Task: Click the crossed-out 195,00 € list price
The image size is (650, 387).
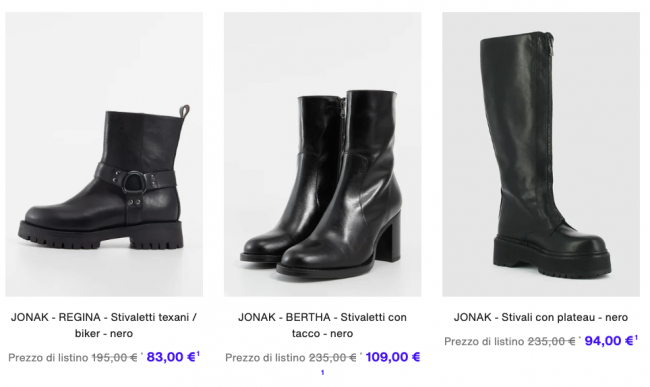Action: pos(114,358)
